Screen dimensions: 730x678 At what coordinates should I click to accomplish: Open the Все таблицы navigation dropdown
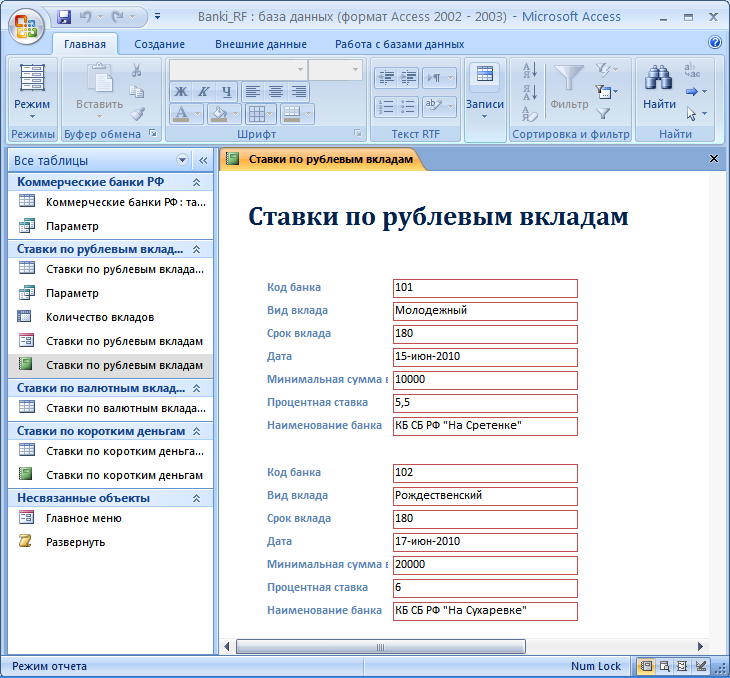click(182, 160)
